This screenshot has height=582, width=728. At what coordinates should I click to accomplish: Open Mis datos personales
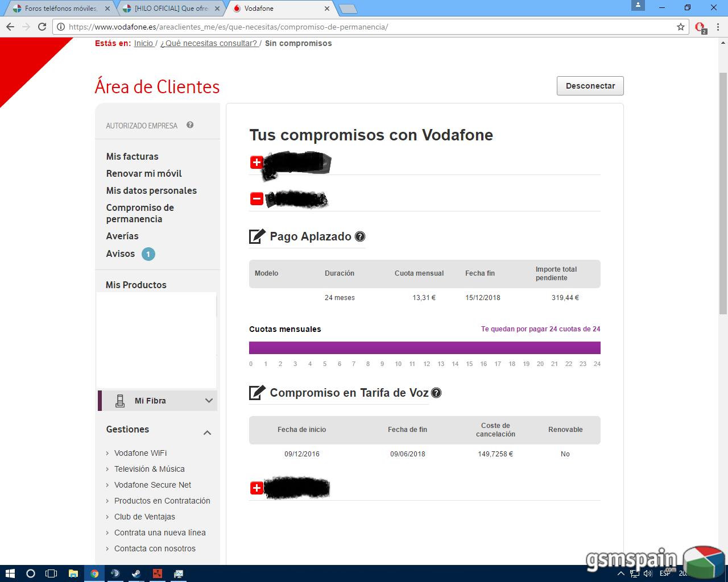point(151,190)
